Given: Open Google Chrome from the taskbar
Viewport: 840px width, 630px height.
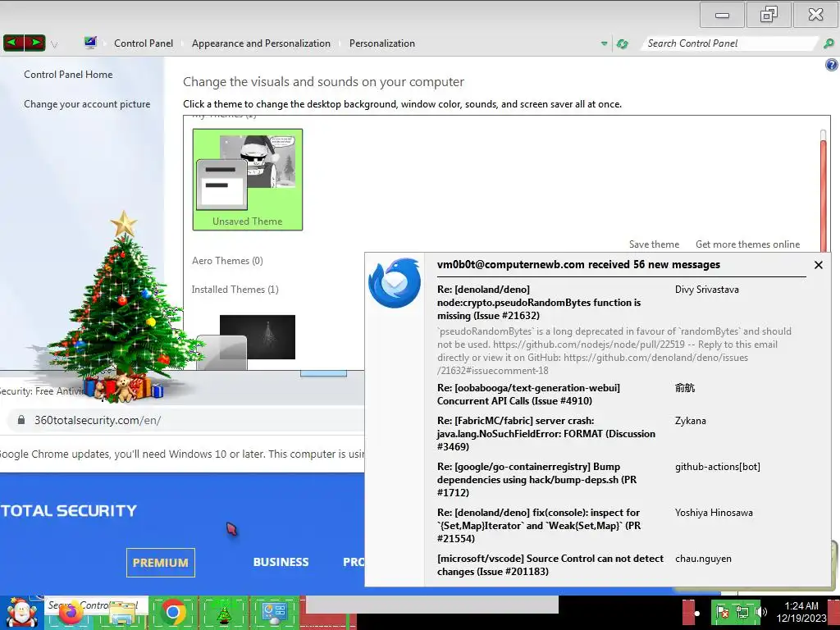Looking at the screenshot, I should pyautogui.click(x=173, y=613).
